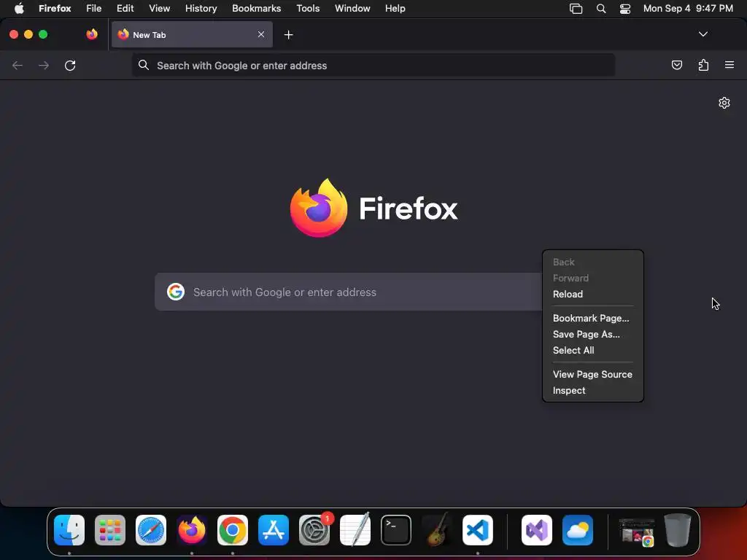Viewport: 747px width, 560px height.
Task: Open the Bookmarks menu
Action: [x=256, y=9]
